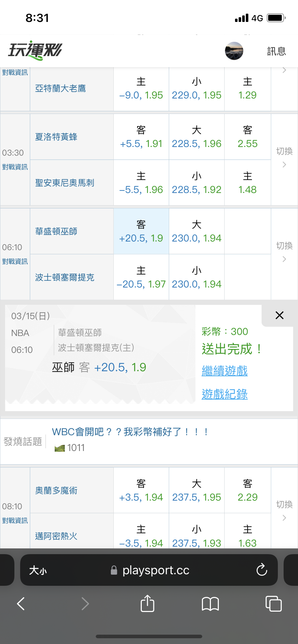Tap the Safari share icon

coord(147,603)
